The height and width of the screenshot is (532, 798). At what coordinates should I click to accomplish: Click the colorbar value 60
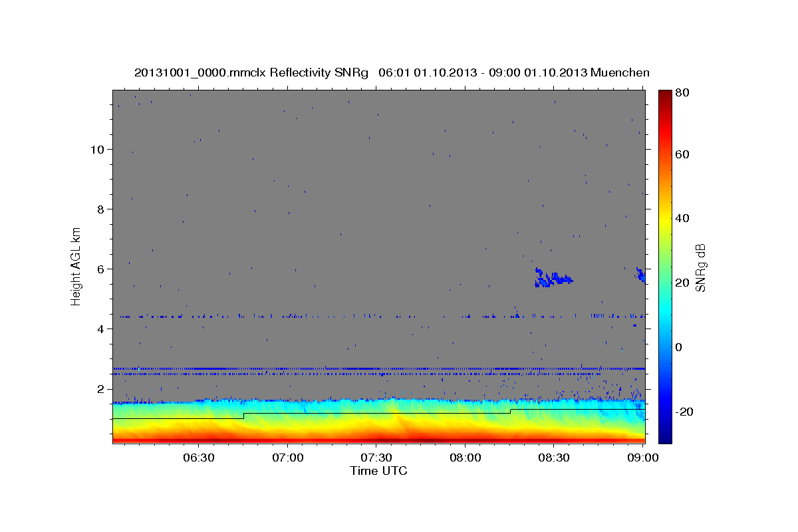point(682,154)
